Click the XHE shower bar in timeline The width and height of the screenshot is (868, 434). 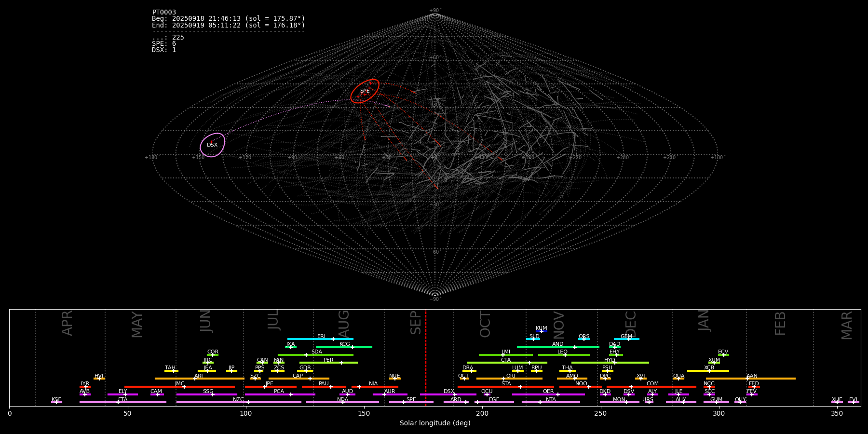tap(837, 402)
